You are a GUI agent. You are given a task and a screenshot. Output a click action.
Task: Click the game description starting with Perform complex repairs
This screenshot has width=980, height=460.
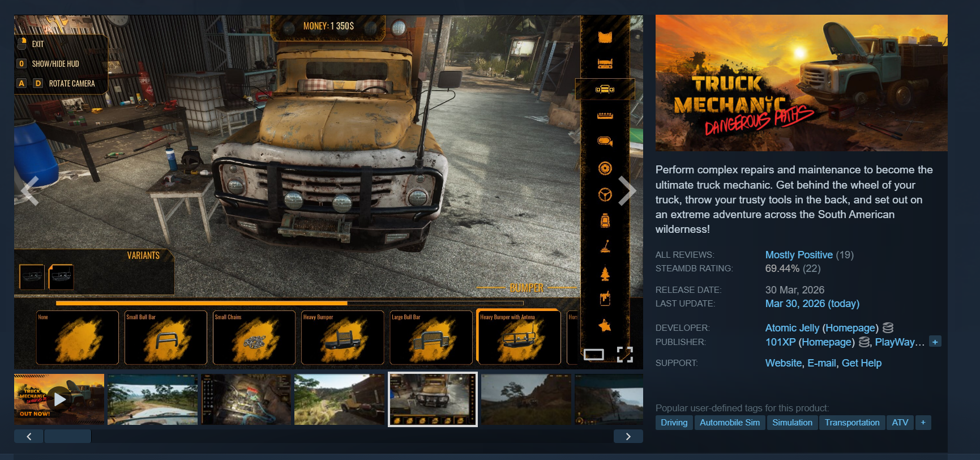[x=794, y=199]
